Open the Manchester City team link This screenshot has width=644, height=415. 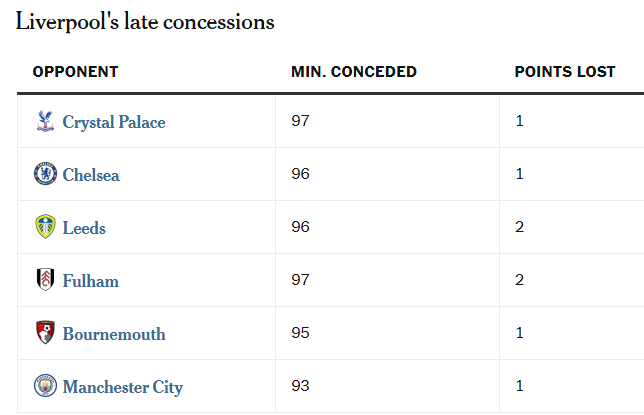(123, 387)
